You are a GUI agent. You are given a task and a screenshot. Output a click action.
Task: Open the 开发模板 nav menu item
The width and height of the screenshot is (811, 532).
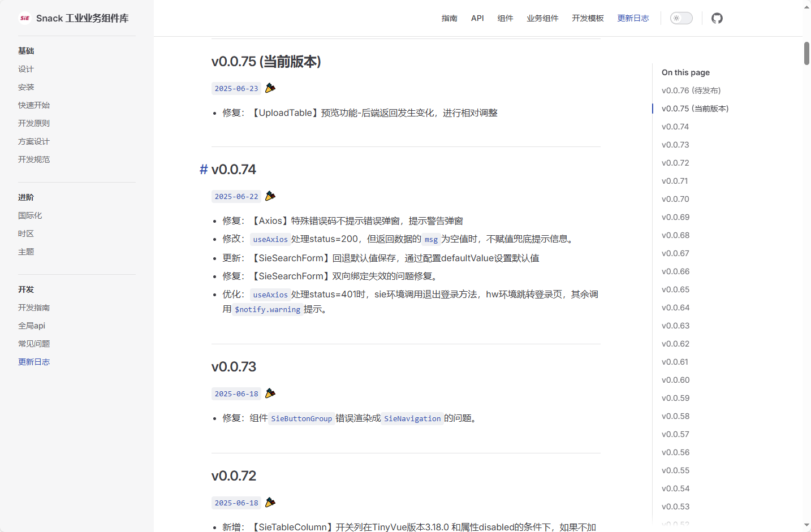(x=588, y=18)
